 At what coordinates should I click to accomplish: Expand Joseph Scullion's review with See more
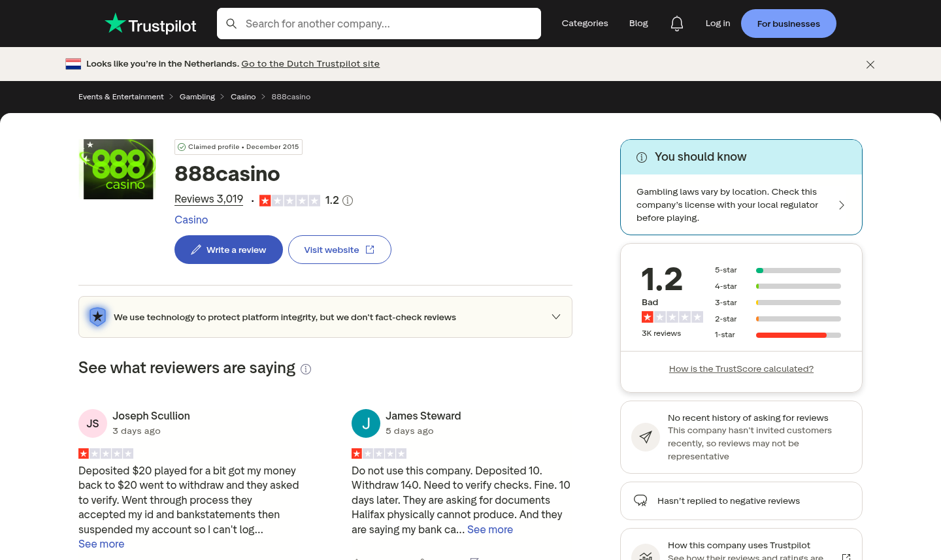[x=101, y=544]
